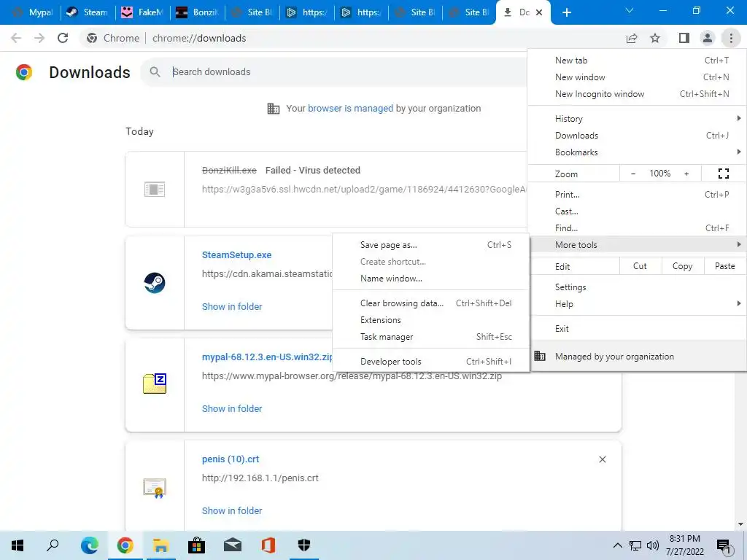Open the 'browser is managed' link
Screen dimensions: 747x560
point(350,109)
